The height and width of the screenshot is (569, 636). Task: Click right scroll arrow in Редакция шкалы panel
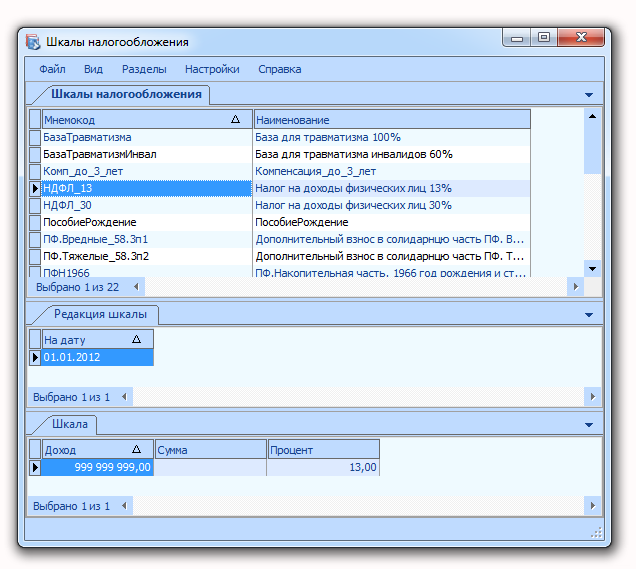pyautogui.click(x=593, y=397)
